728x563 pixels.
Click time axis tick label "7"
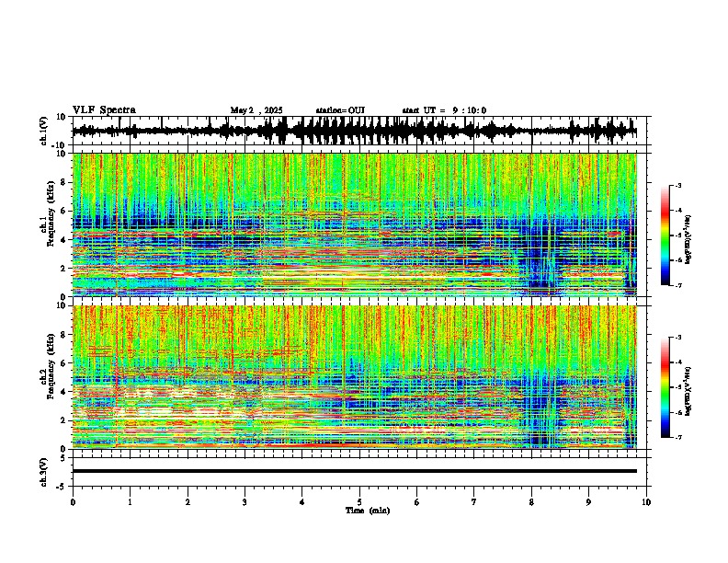474,502
